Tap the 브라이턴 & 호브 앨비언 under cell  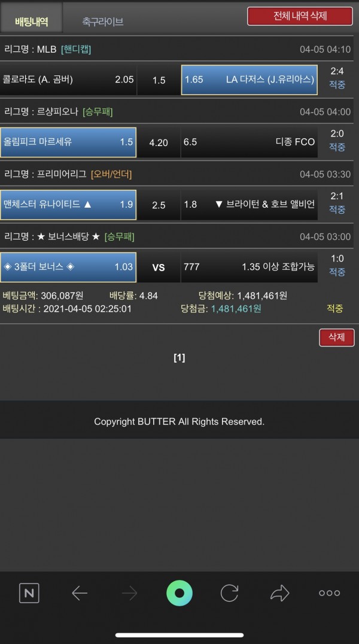250,205
